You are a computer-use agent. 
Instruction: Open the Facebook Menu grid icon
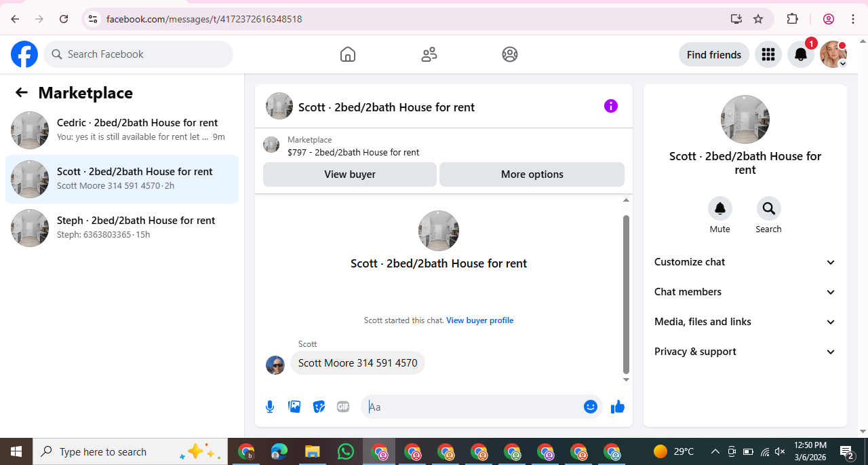click(768, 54)
